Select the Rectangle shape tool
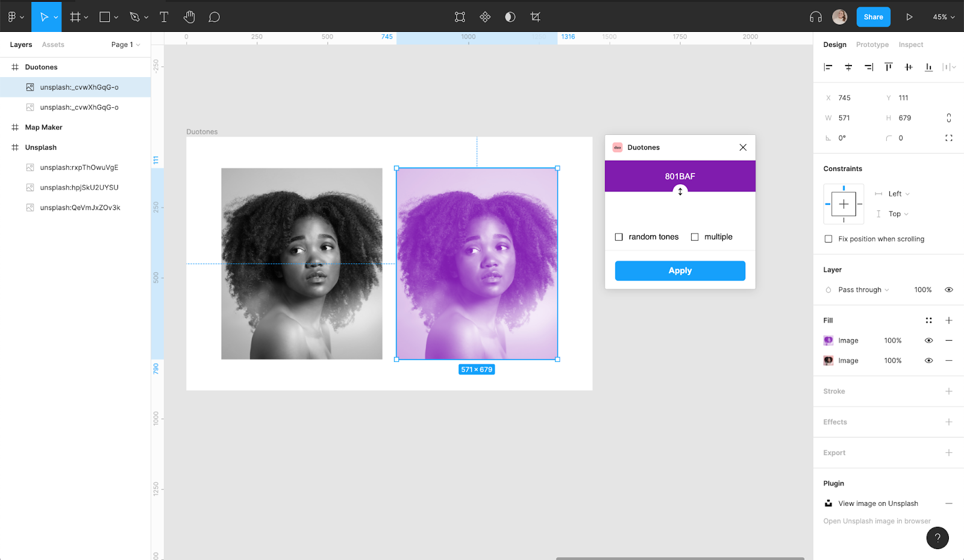This screenshot has height=560, width=964. tap(104, 17)
